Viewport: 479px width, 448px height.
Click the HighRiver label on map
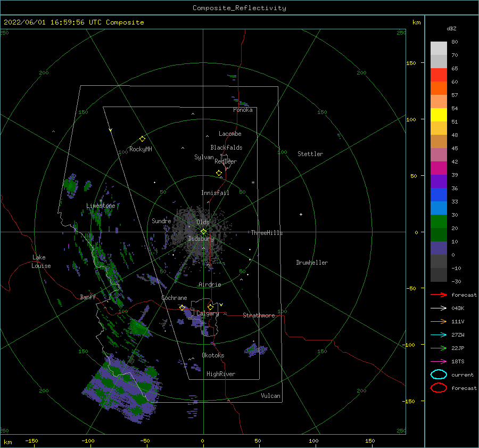pyautogui.click(x=221, y=374)
